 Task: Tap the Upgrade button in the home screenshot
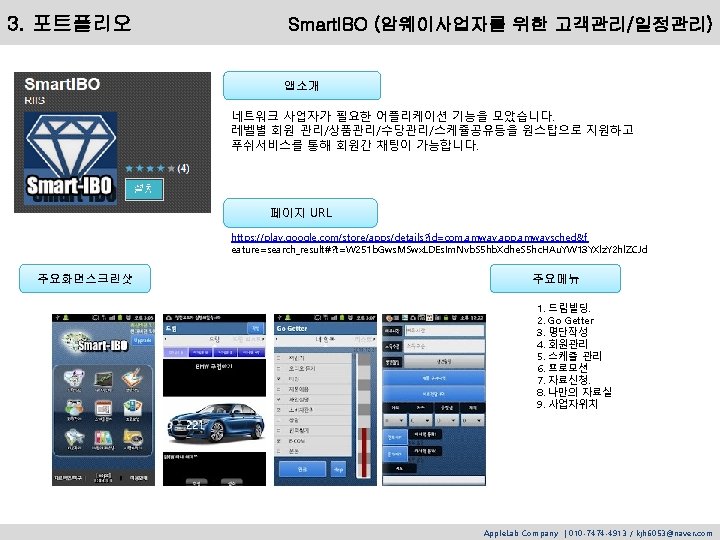pos(142,341)
